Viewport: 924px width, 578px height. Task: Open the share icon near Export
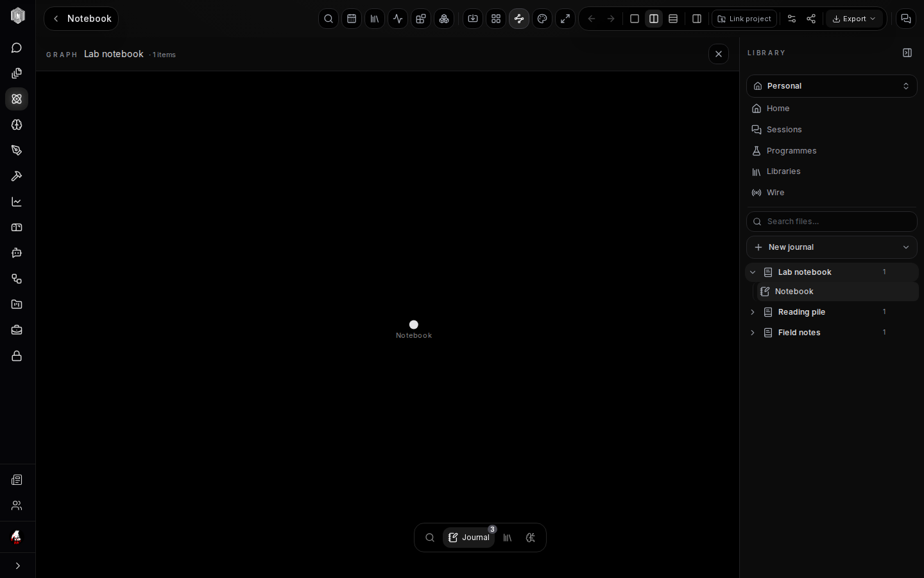point(811,19)
